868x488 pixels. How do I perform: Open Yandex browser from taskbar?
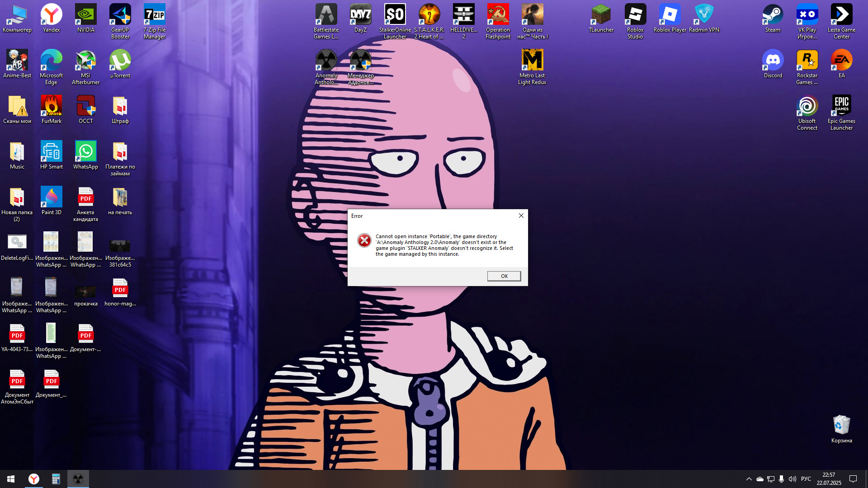click(34, 479)
